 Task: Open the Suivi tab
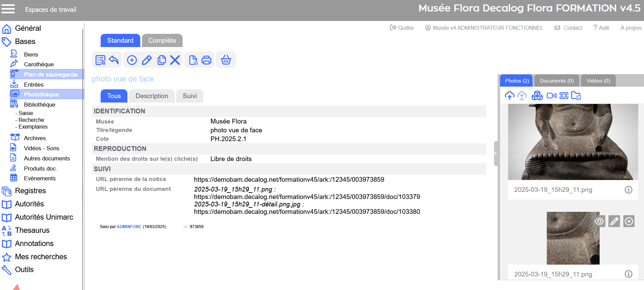click(189, 96)
